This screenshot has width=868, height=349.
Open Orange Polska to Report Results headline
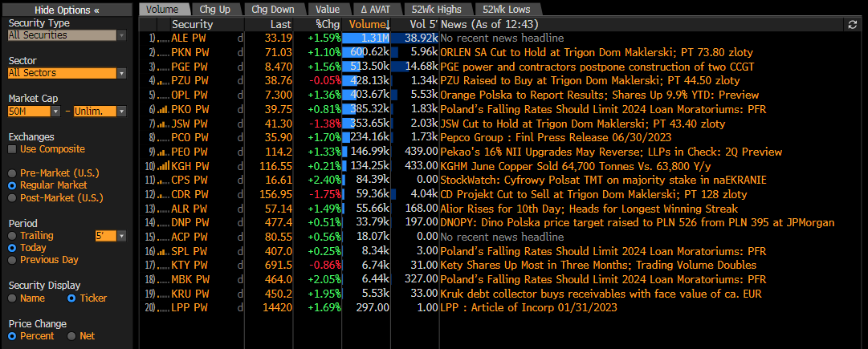[600, 95]
